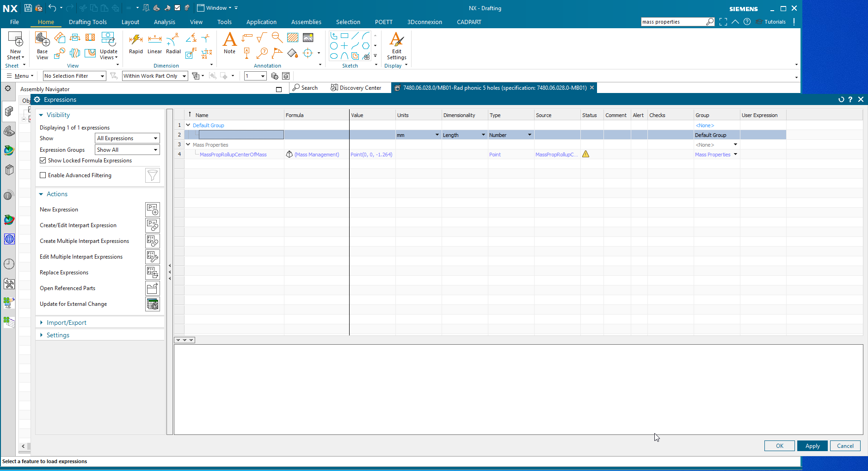Image resolution: width=868 pixels, height=471 pixels.
Task: Open the File menu
Action: 15,22
